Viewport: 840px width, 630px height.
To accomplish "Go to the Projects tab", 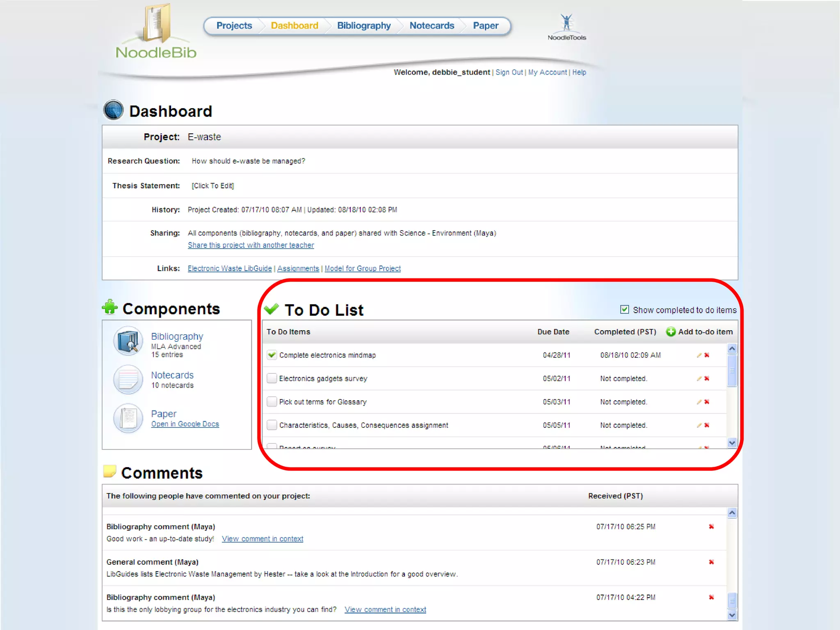I will (x=234, y=26).
